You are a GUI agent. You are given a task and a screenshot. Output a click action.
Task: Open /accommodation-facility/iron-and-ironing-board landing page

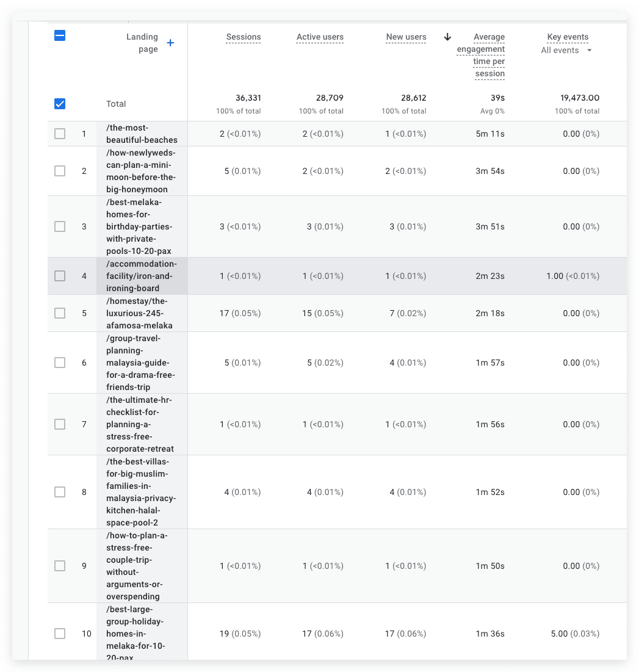142,276
